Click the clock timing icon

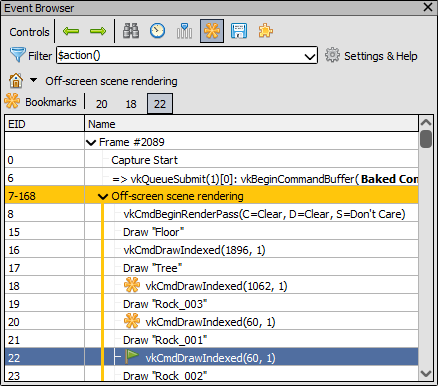pos(157,31)
